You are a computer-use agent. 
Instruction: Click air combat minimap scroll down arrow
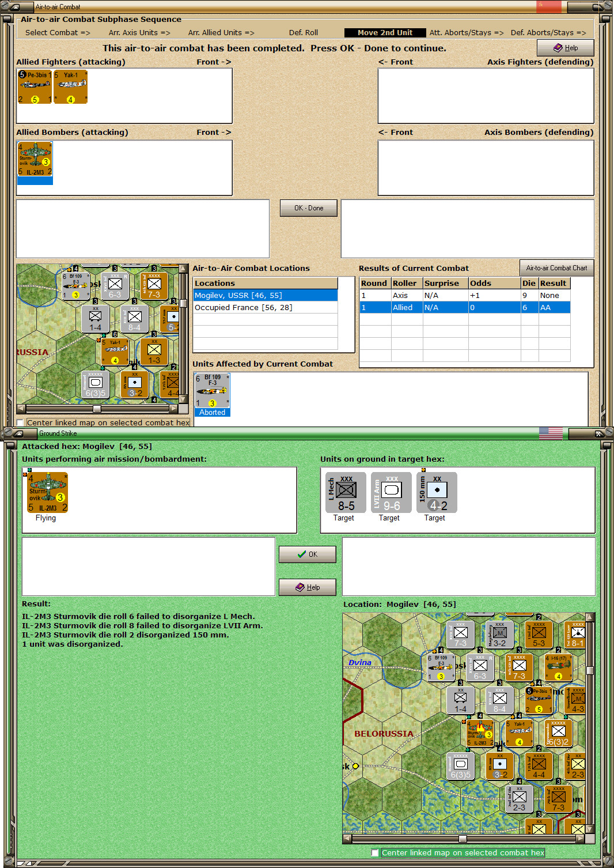(x=184, y=399)
